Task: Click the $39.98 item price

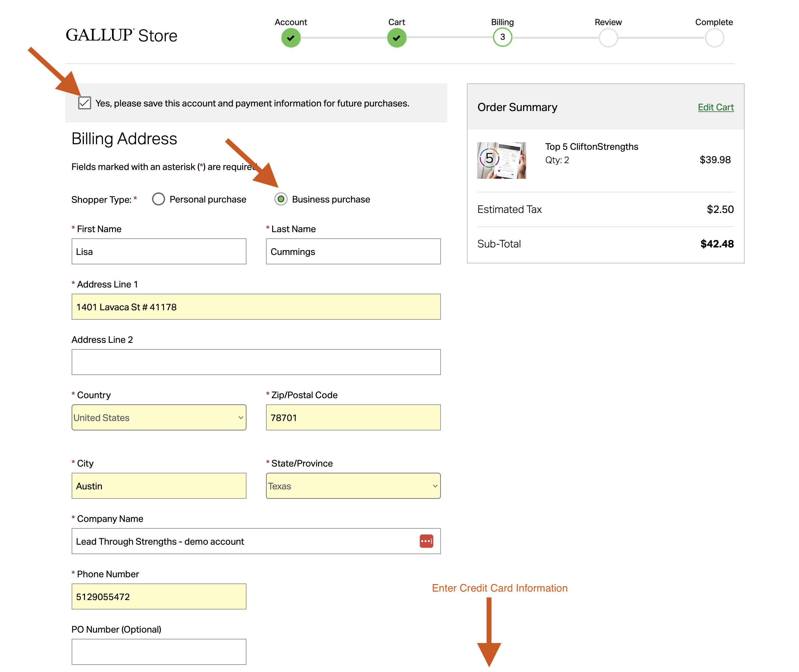Action: [715, 160]
